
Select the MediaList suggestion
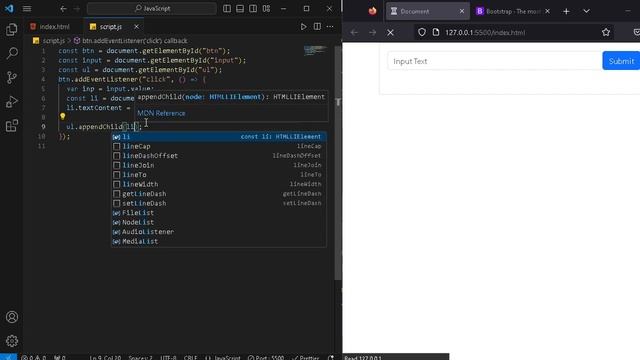click(x=219, y=241)
